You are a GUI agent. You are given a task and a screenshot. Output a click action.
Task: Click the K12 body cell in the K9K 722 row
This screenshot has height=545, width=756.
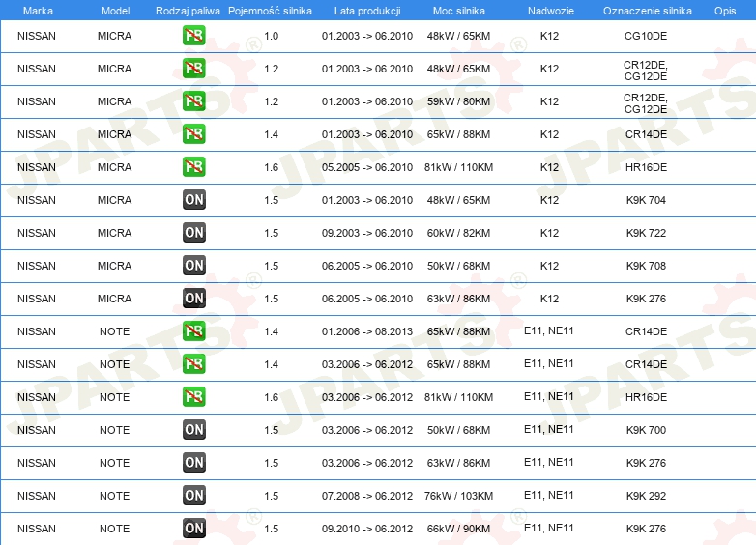point(549,233)
